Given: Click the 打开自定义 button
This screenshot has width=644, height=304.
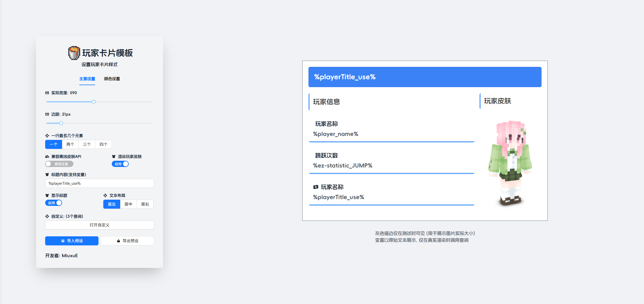Looking at the screenshot, I should pyautogui.click(x=100, y=225).
